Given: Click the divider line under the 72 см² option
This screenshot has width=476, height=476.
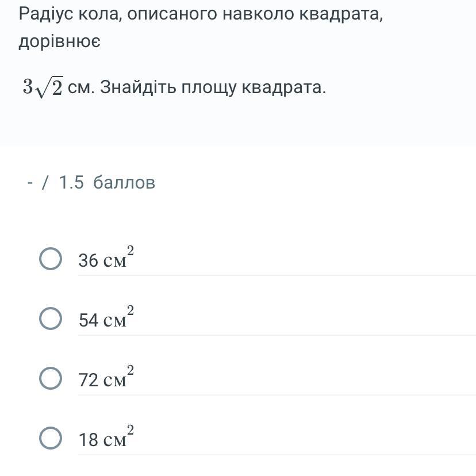Looking at the screenshot, I should [x=277, y=396].
